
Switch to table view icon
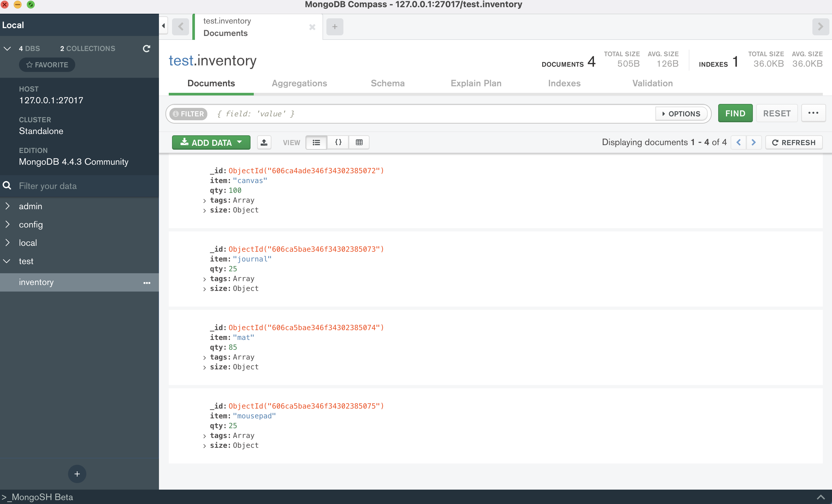tap(359, 143)
